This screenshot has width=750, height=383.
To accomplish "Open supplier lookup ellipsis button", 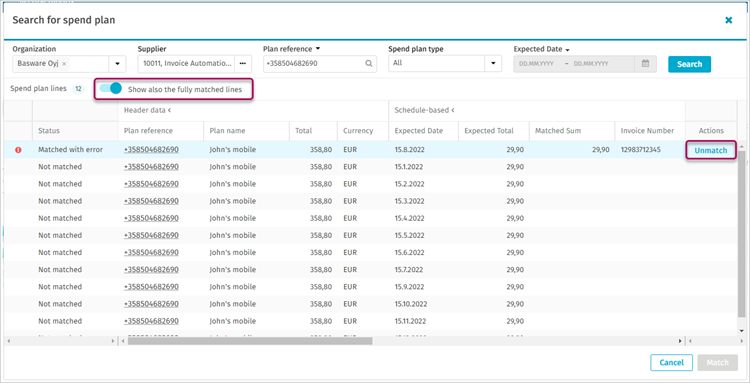I will click(243, 64).
